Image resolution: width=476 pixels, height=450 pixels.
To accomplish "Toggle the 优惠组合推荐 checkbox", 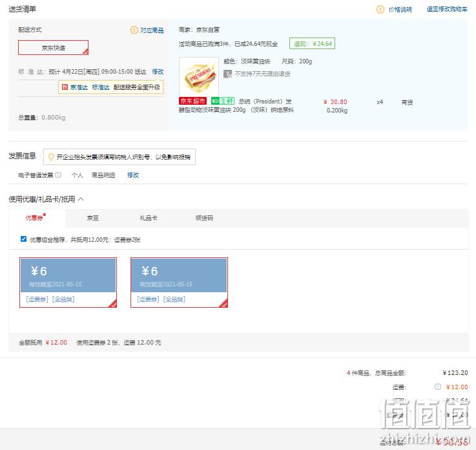I will [x=23, y=239].
